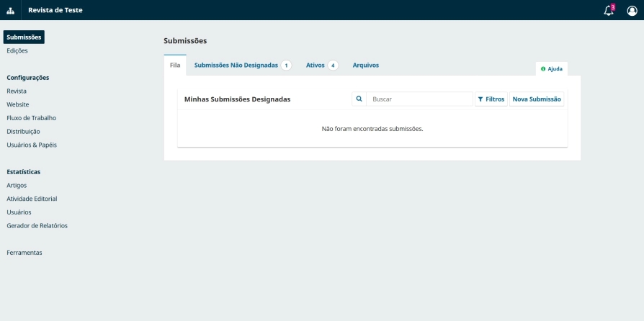Screen dimensions: 644x321
Task: Select the Arquivos tab
Action: 365,65
